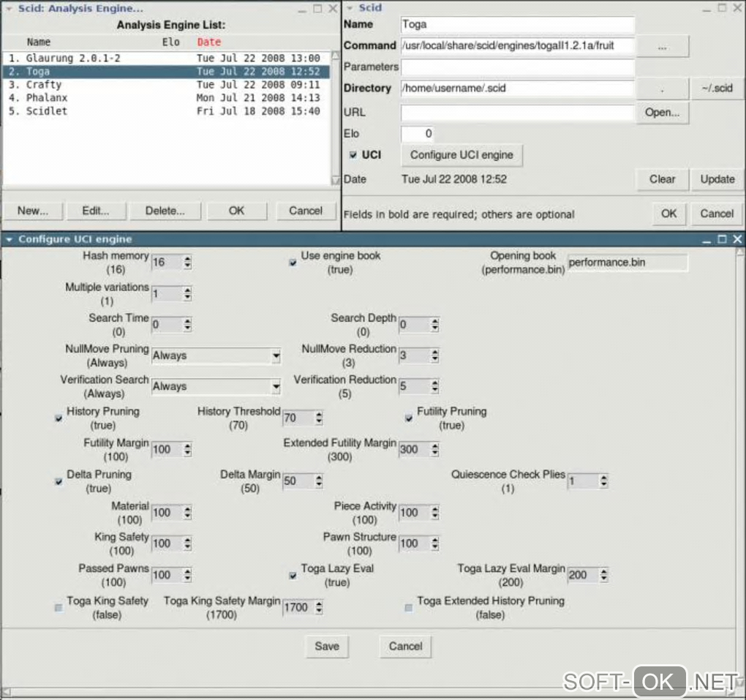
Task: Toggle the UCI checkbox
Action: click(353, 155)
